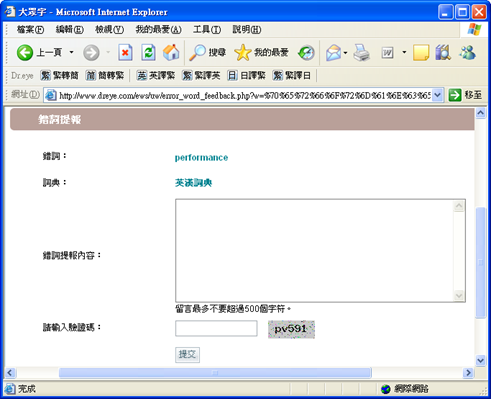Click the text area scroll up arrow
The height and width of the screenshot is (399, 491).
[459, 206]
